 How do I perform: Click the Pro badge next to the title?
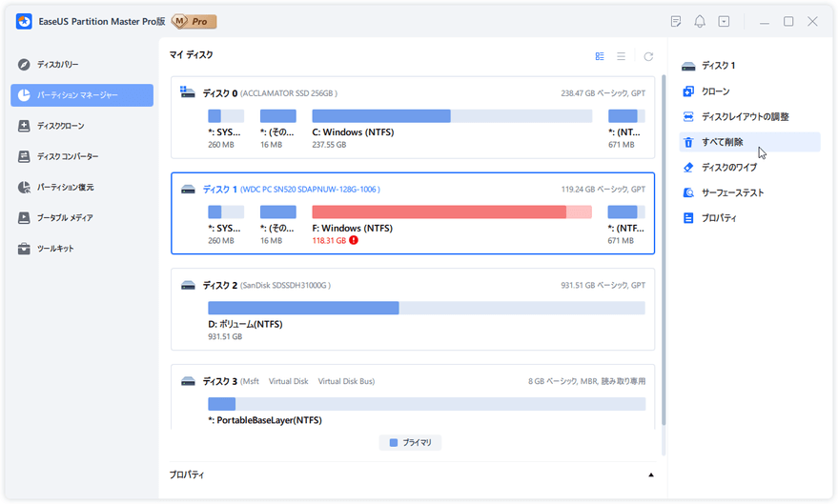point(192,21)
